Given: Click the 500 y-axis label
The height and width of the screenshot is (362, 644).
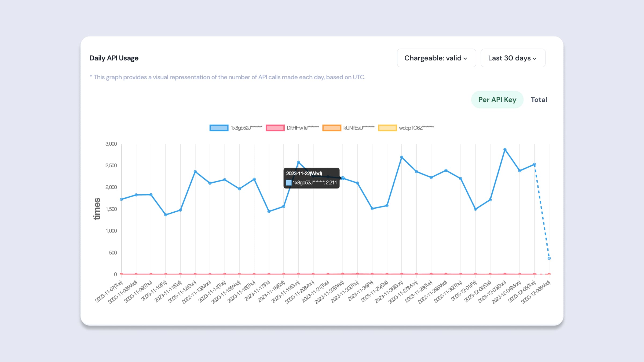Looking at the screenshot, I should coord(113,253).
